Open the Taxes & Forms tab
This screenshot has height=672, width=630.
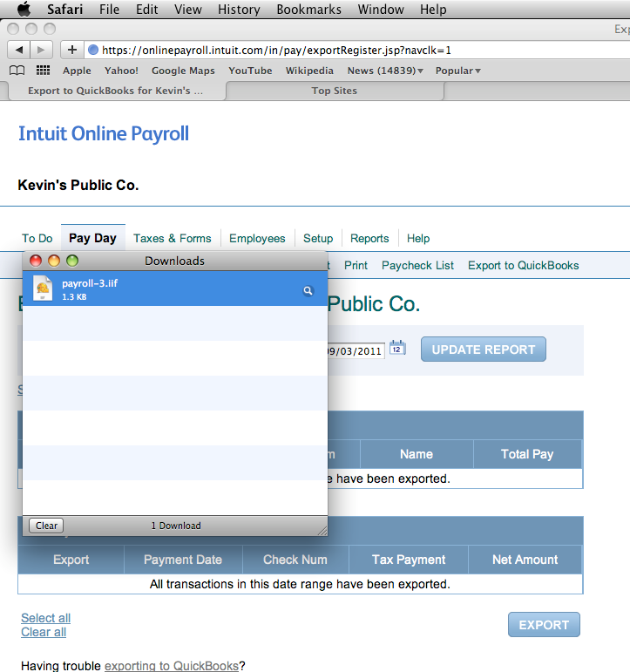coord(173,238)
